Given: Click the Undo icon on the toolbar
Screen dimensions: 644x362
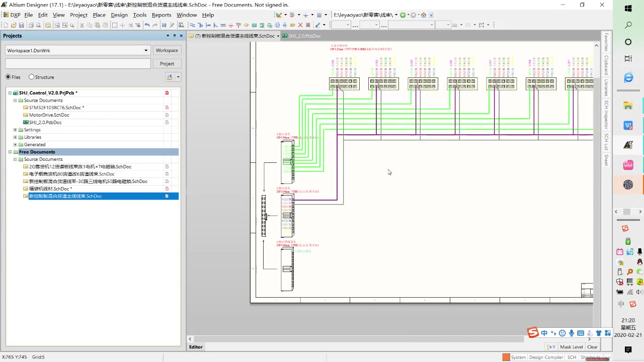Looking at the screenshot, I should tap(147, 25).
